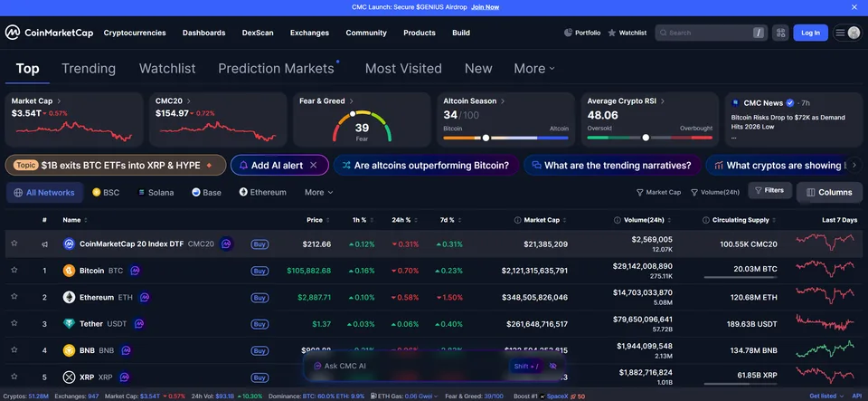Select the All Networks filter

(44, 192)
